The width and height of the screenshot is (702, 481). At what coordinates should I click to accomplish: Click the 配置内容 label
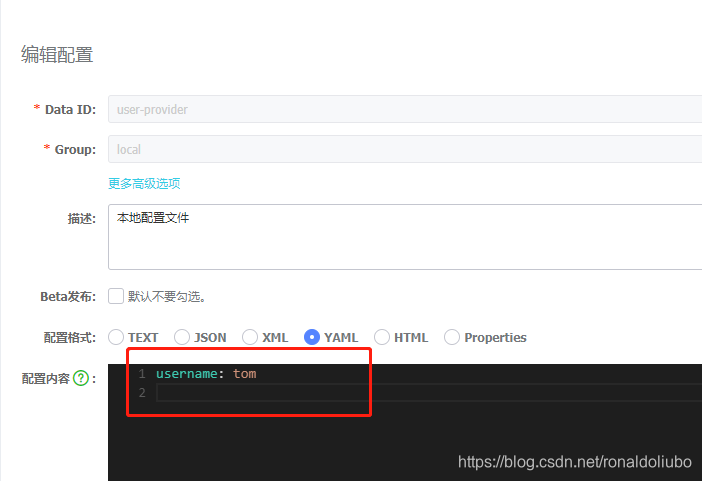pos(46,379)
